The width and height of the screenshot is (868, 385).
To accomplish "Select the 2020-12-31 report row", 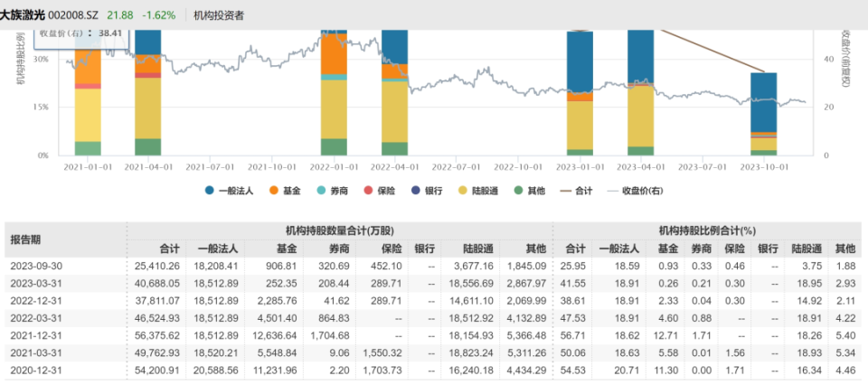I will 35,369.
